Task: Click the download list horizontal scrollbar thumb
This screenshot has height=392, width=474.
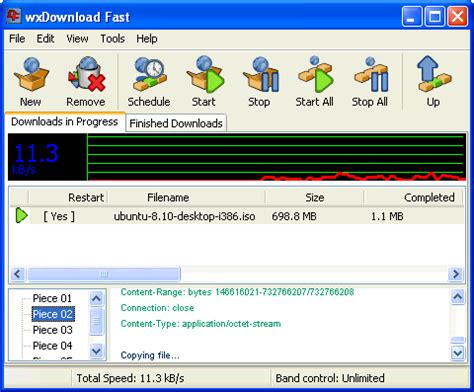Action: click(104, 274)
